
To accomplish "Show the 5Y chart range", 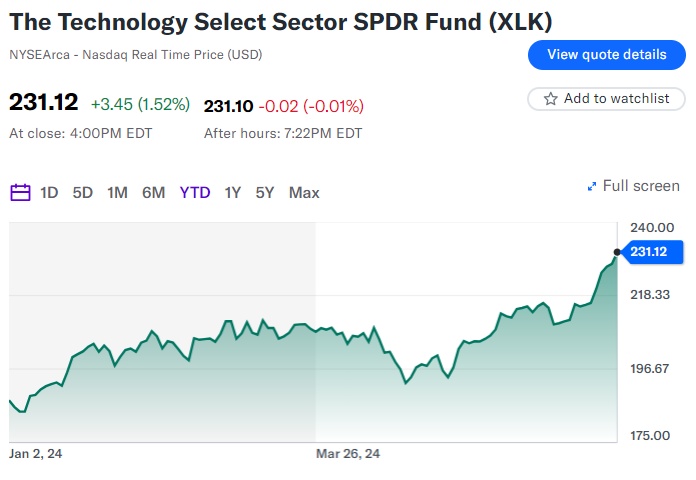I will [264, 192].
